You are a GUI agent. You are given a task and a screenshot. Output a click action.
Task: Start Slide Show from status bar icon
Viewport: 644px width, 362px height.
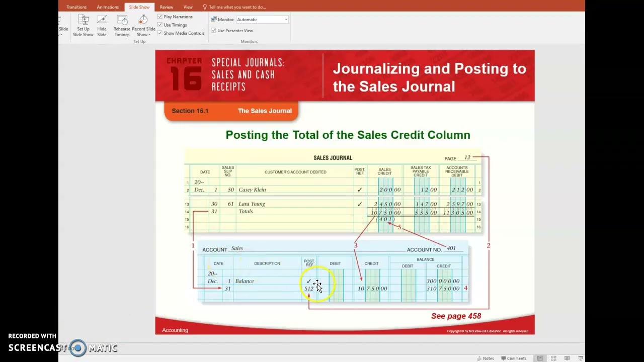581,358
